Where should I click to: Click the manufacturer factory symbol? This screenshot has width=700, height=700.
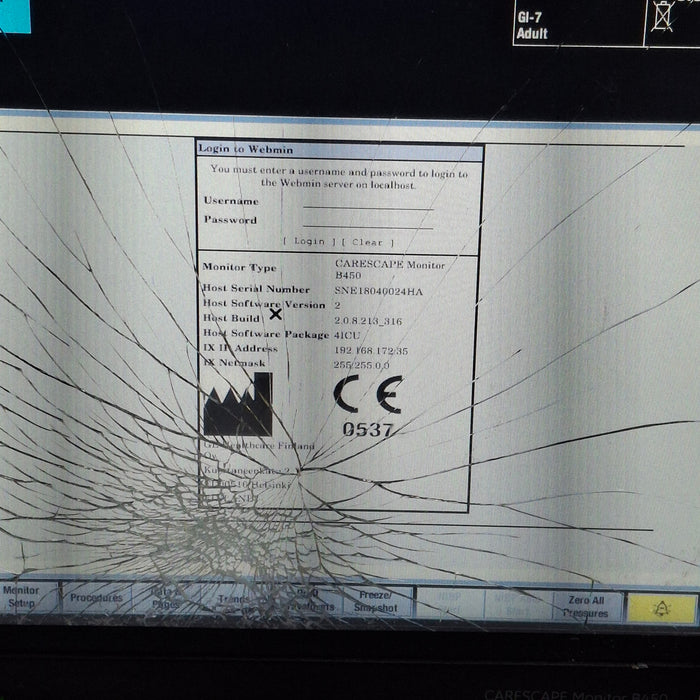pos(238,404)
